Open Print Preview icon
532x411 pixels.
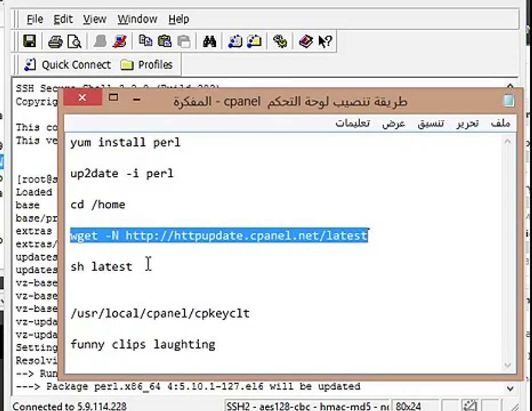pos(74,42)
